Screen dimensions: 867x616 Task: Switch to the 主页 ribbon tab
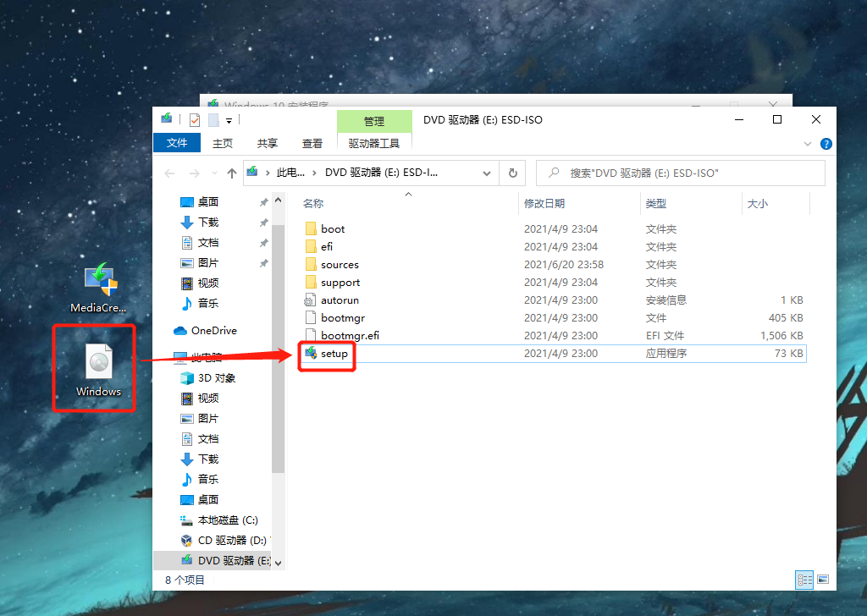pyautogui.click(x=223, y=144)
